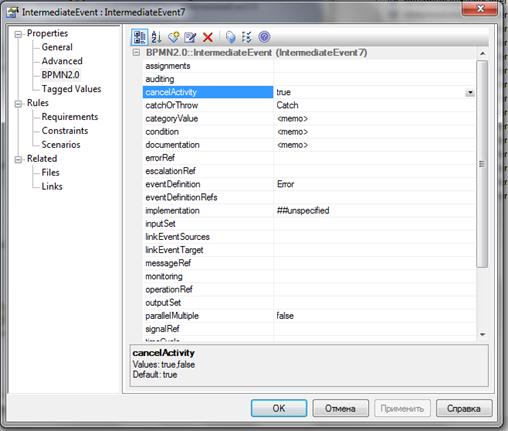Select the categoryValue property row
This screenshot has width=508, height=431.
pos(308,119)
